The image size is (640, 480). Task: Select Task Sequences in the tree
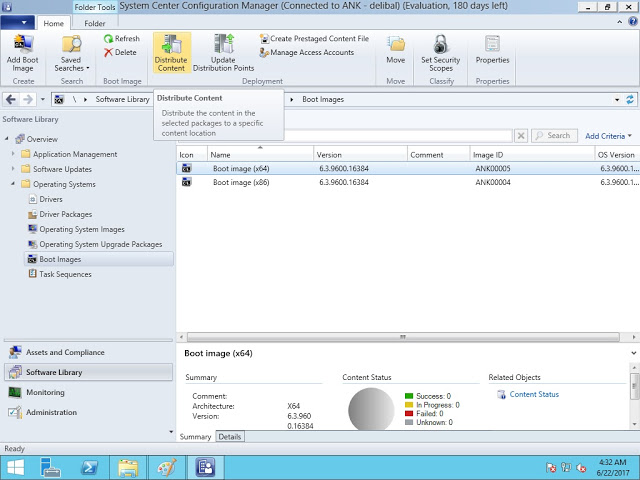coord(65,274)
